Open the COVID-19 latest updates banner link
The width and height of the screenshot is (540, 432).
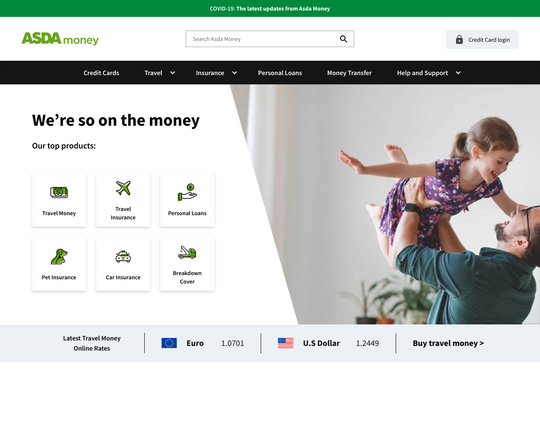point(270,9)
